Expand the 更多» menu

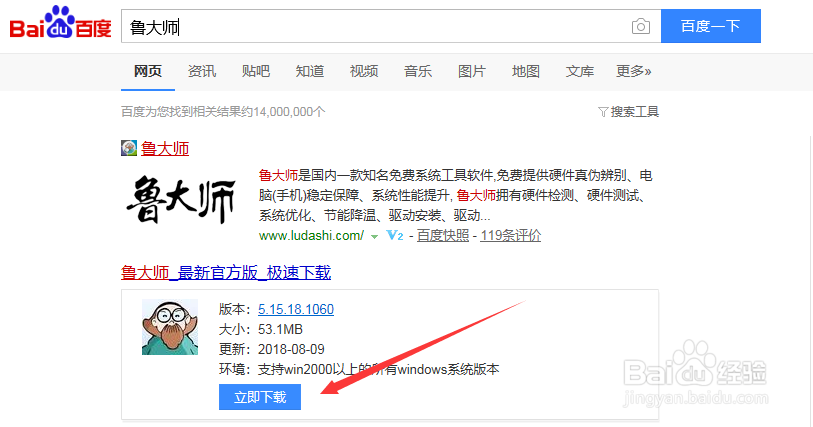click(x=634, y=71)
